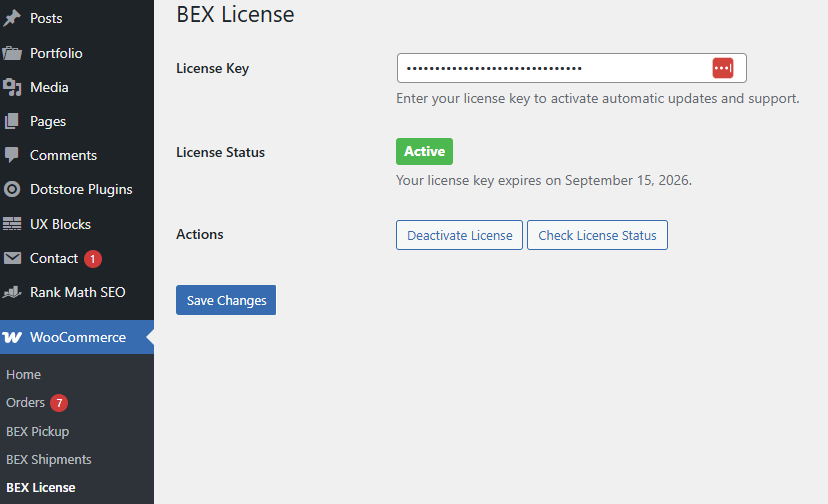Image resolution: width=828 pixels, height=504 pixels.
Task: Open WooCommerce Orders submenu
Action: point(25,403)
